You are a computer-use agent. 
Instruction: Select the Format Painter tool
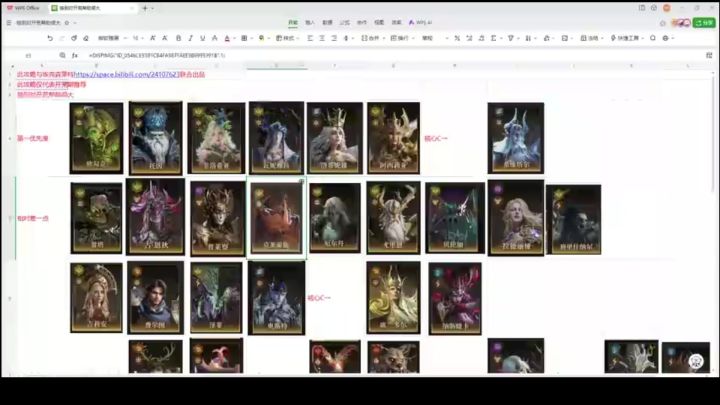click(73, 38)
